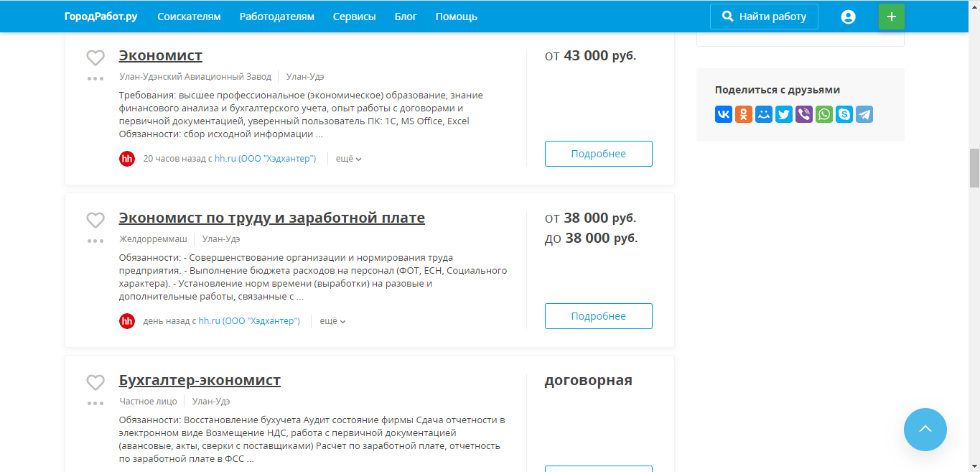Add Бухгалтер-экономист to favorites via heart
The width and height of the screenshot is (980, 472).
[x=95, y=382]
